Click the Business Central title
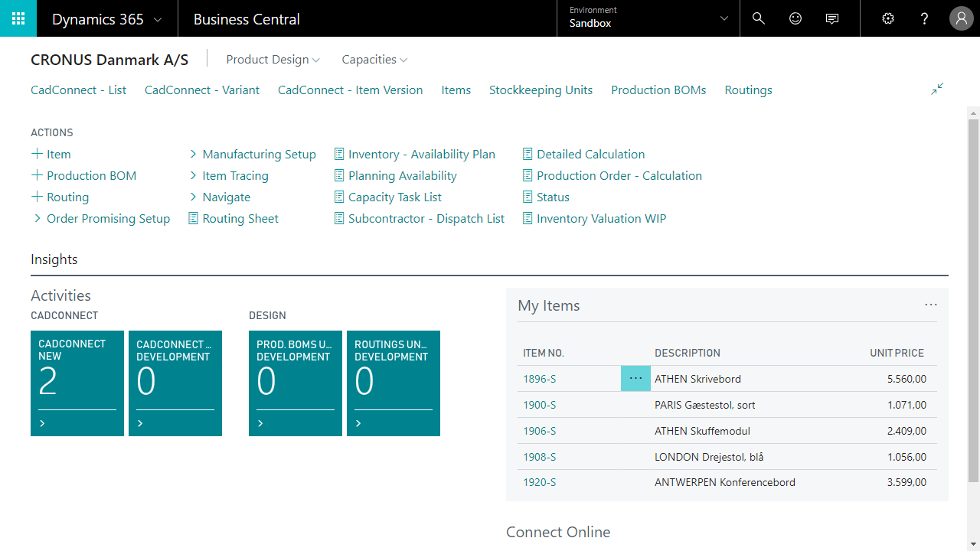This screenshot has height=551, width=980. point(247,19)
